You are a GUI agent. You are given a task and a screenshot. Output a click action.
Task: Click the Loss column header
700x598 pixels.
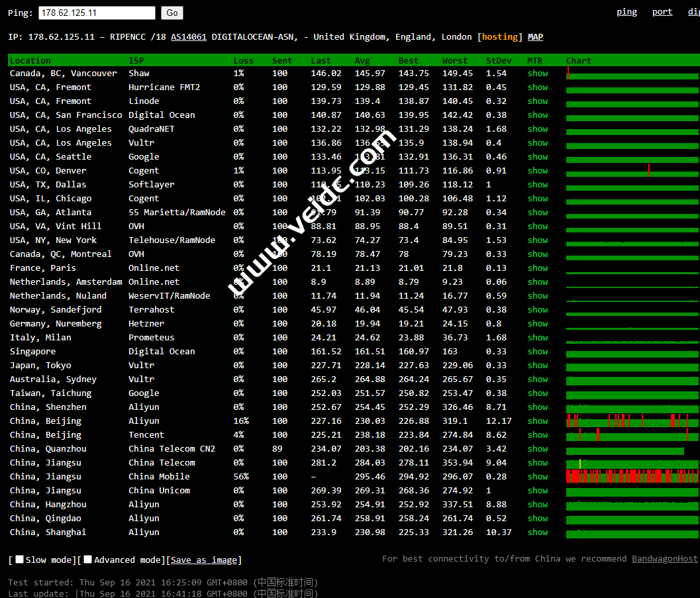click(x=243, y=61)
